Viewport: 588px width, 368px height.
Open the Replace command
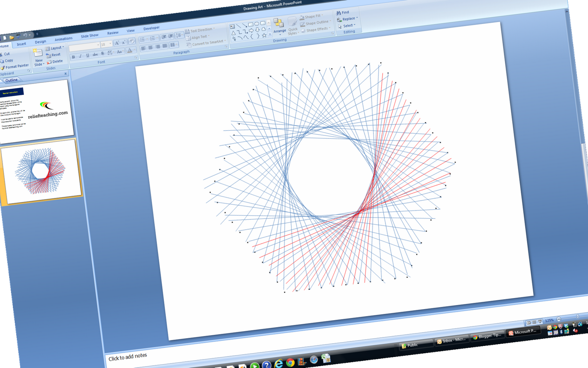point(347,19)
